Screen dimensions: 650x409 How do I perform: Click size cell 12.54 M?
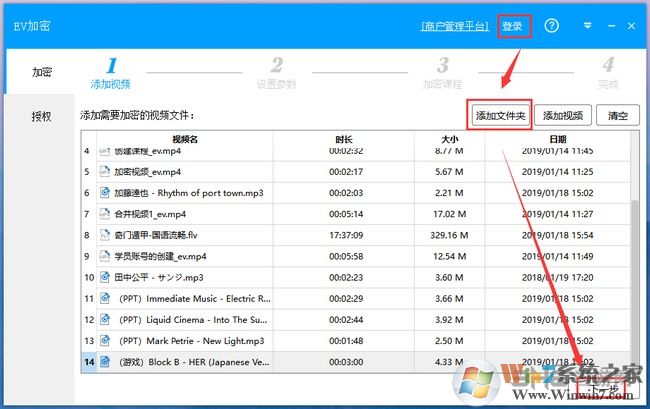449,256
